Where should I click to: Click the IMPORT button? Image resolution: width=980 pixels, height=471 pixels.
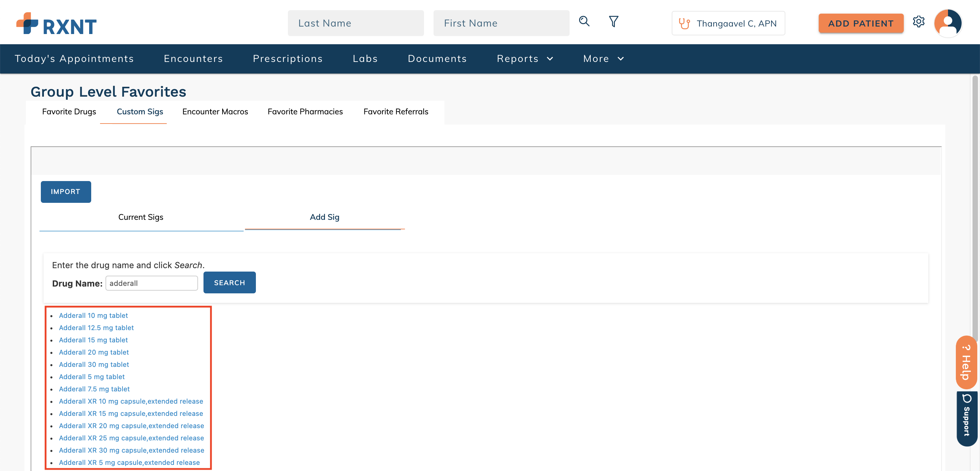coord(66,192)
